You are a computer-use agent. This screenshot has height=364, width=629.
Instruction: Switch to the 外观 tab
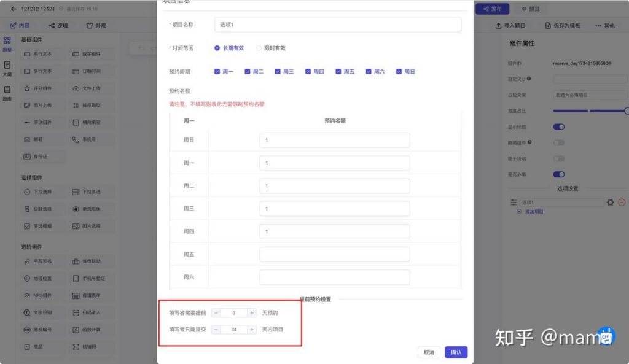[x=102, y=25]
